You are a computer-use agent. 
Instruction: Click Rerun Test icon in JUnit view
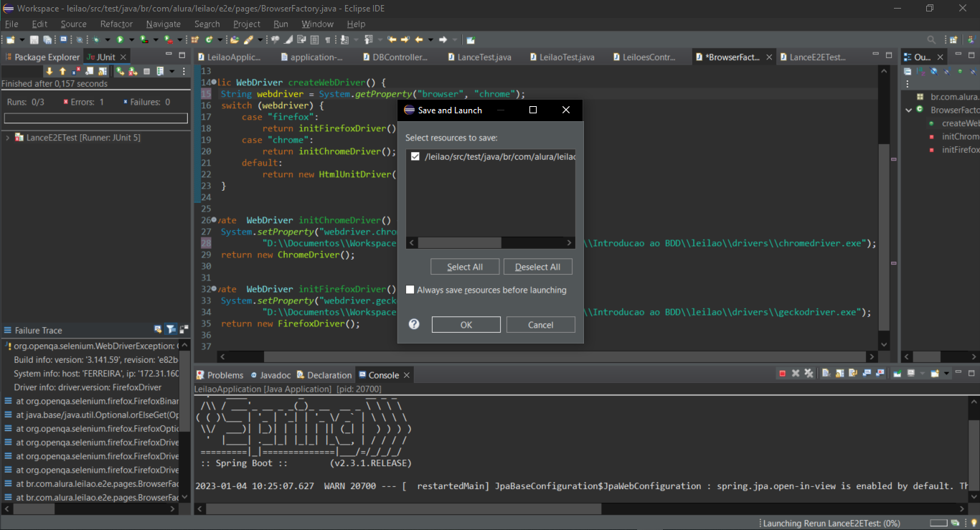(120, 71)
